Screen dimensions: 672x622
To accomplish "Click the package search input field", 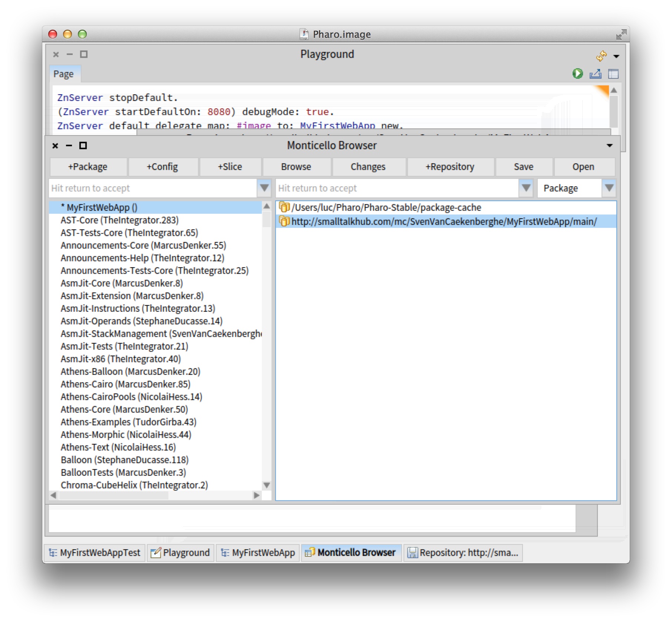I will click(x=152, y=188).
